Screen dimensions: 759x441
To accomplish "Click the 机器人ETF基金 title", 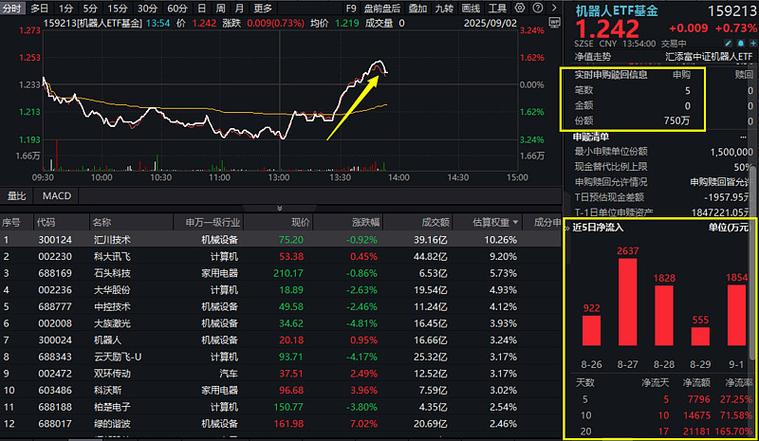I will (x=617, y=11).
